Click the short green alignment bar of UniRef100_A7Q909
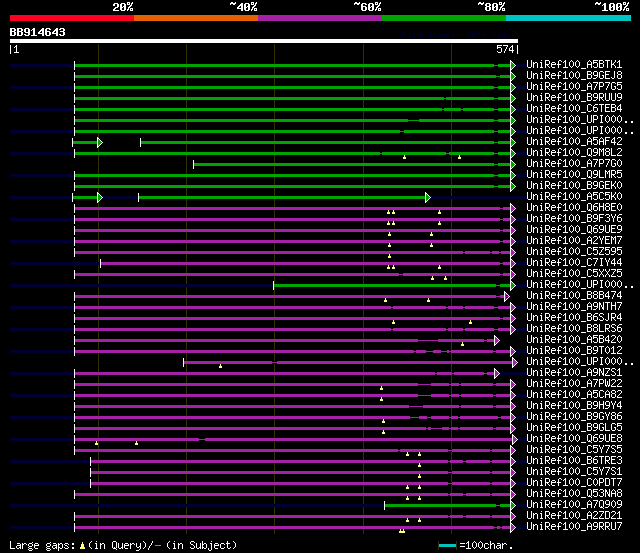Viewport: 640px width, 553px height. click(x=450, y=506)
